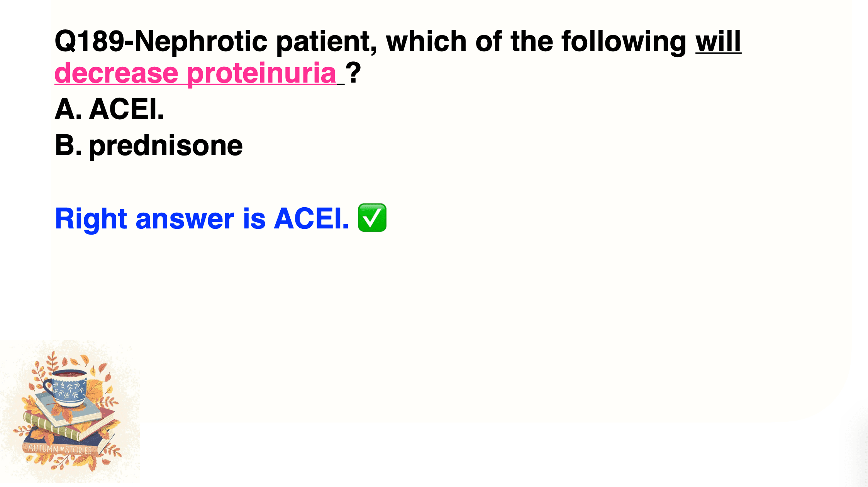This screenshot has height=487, width=868.
Task: Click the 'Q189' question number
Action: [x=89, y=41]
